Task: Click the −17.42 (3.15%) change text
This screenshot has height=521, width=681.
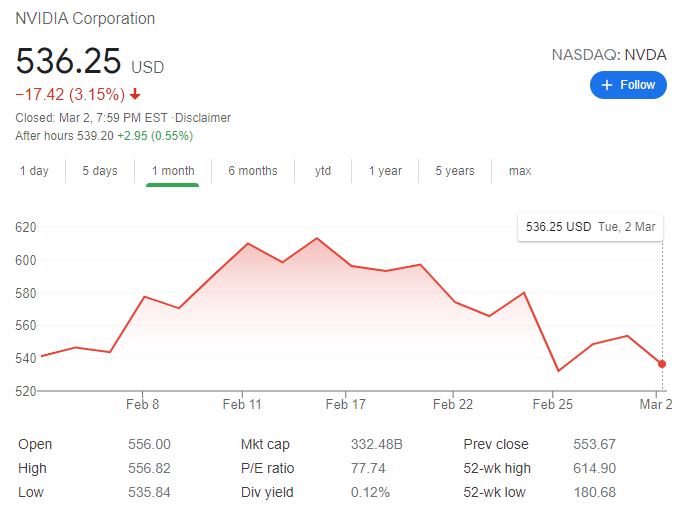Action: 70,94
